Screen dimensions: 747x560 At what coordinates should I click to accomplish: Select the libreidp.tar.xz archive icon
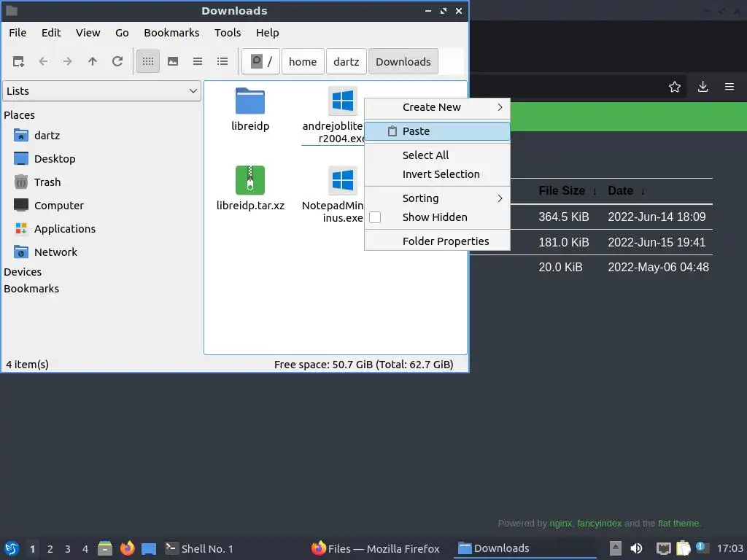[x=250, y=180]
